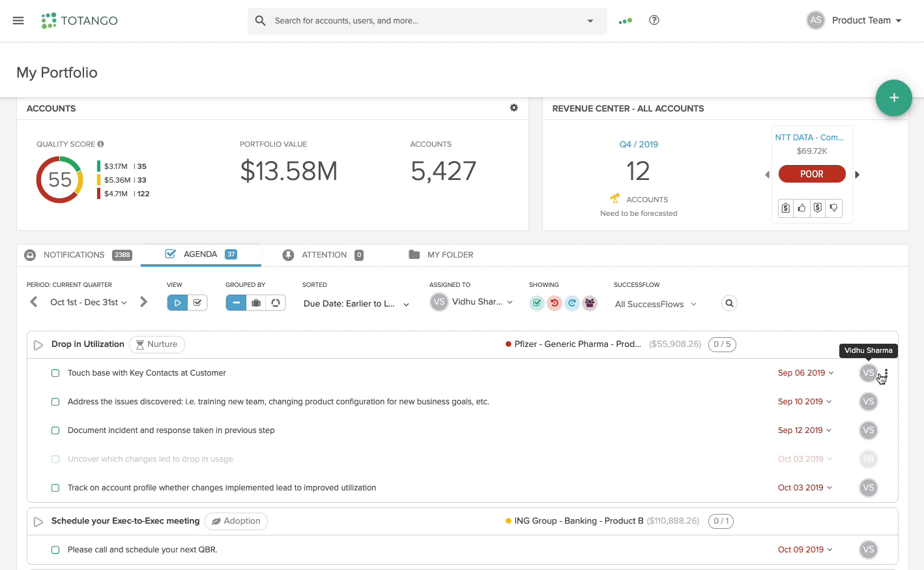Screen dimensions: 924x570
Task: Change the Sep 06 2019 due date
Action: click(x=805, y=373)
